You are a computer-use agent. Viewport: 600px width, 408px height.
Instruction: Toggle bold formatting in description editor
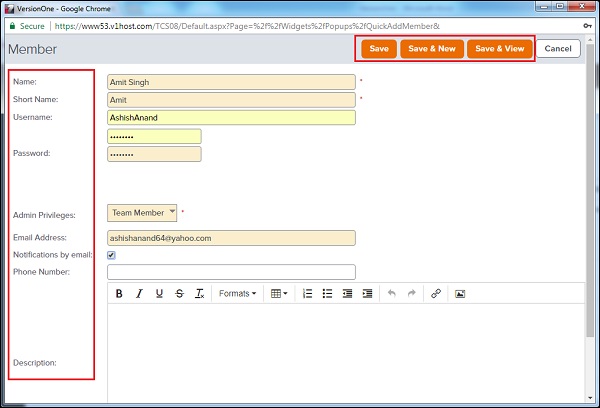point(120,294)
